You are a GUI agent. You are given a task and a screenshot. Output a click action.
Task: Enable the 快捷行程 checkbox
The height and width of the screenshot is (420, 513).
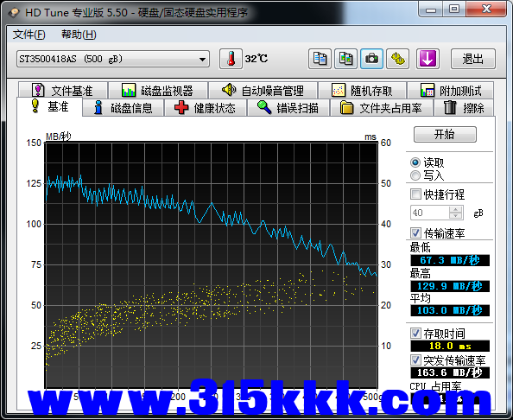[x=415, y=194]
